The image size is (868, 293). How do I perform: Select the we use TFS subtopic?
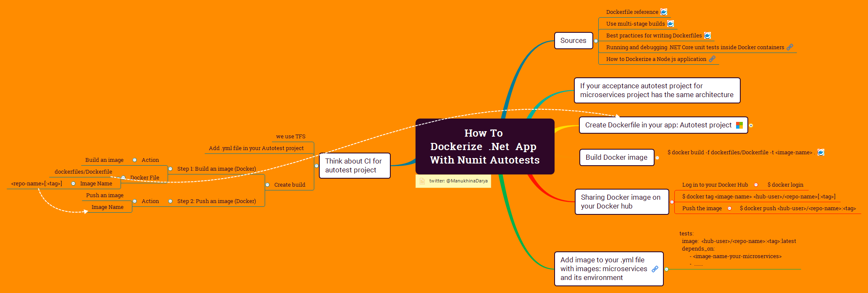(291, 137)
